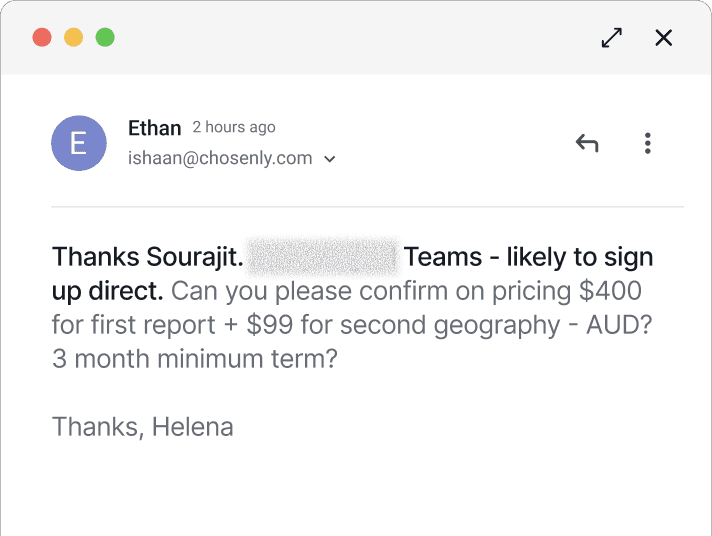
Task: Click the green maximize dot
Action: pos(105,38)
